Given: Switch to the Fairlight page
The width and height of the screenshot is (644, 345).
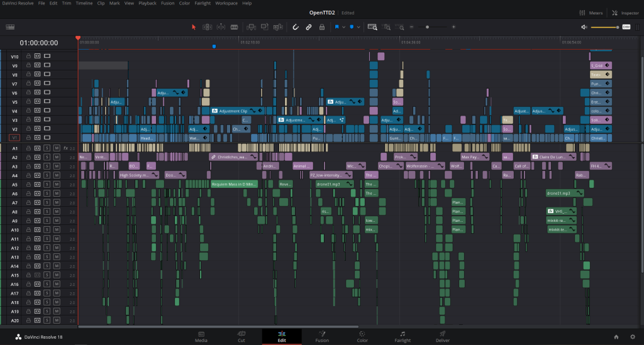Looking at the screenshot, I should tap(402, 337).
